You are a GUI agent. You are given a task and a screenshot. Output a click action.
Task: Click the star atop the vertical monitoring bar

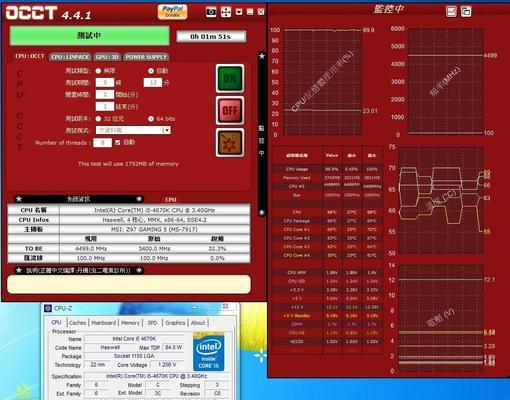point(262,56)
